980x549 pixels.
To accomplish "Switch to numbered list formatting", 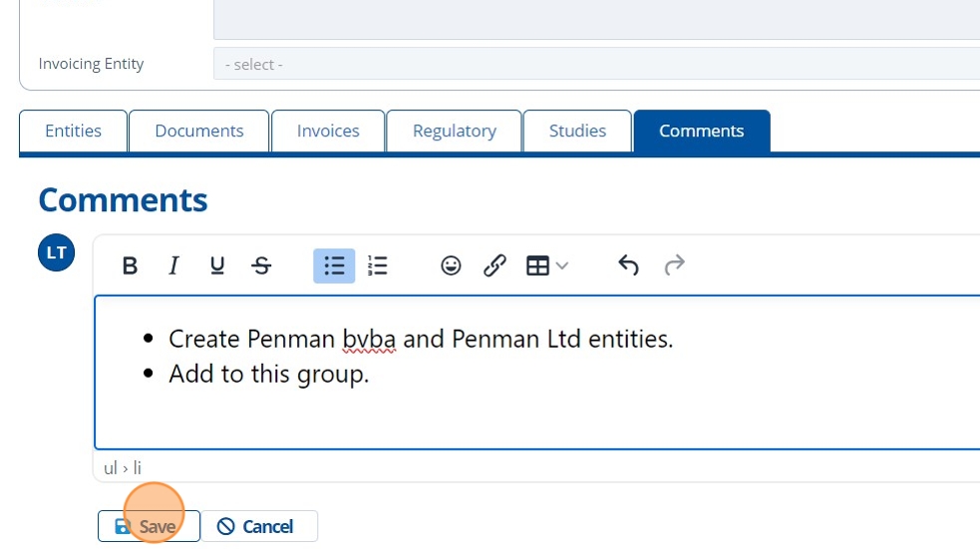I will click(378, 266).
